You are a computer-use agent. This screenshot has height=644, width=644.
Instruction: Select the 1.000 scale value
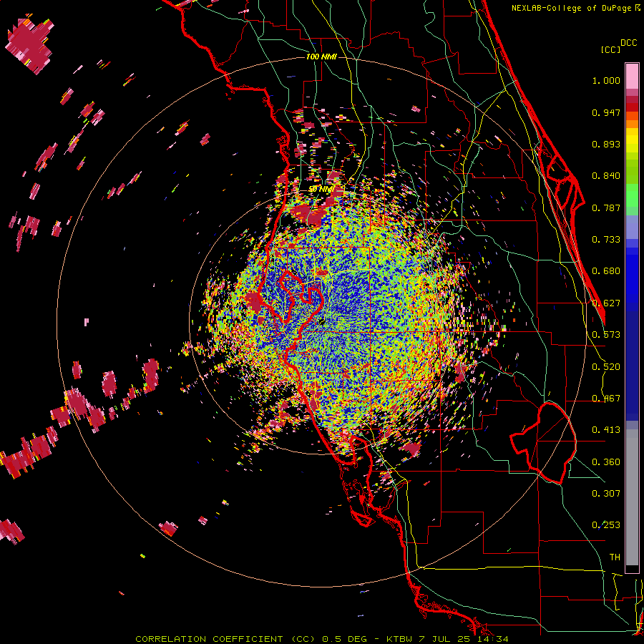point(606,80)
